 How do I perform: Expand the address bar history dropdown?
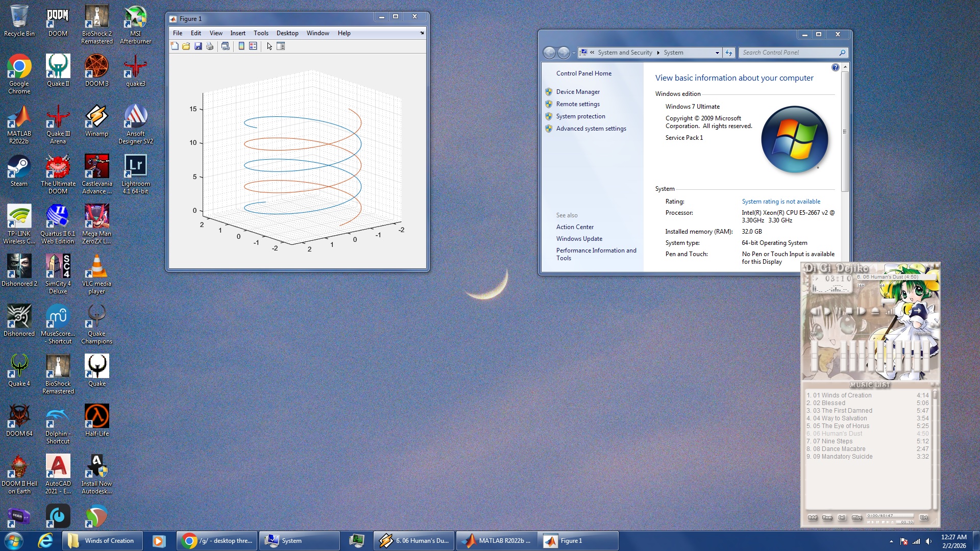click(717, 53)
